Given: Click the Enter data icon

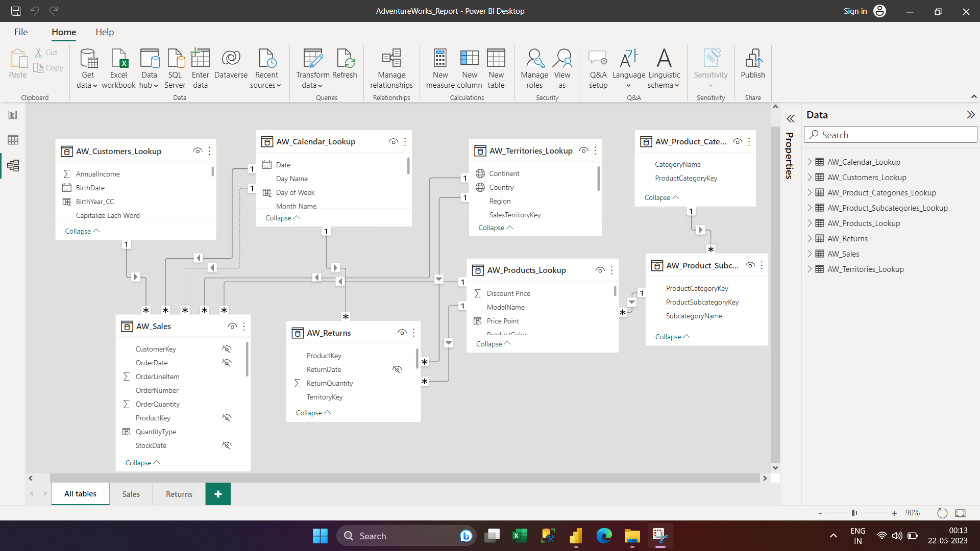Looking at the screenshot, I should (201, 58).
